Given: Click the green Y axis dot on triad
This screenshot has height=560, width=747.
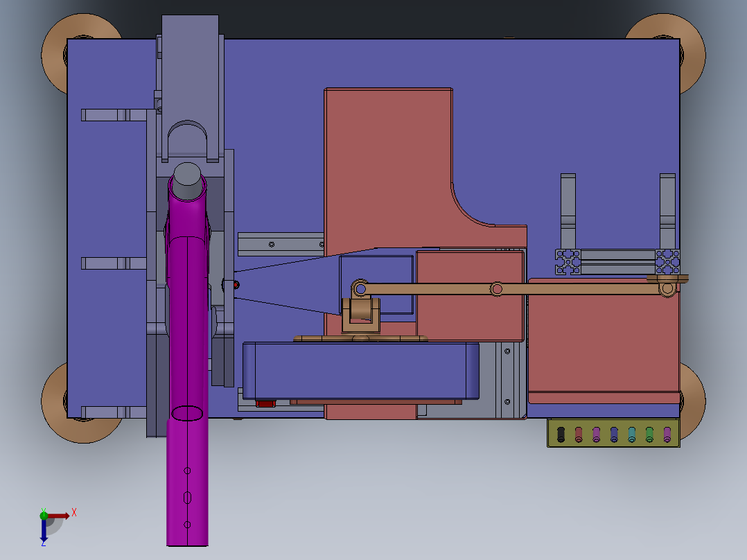Looking at the screenshot, I should coord(44,515).
